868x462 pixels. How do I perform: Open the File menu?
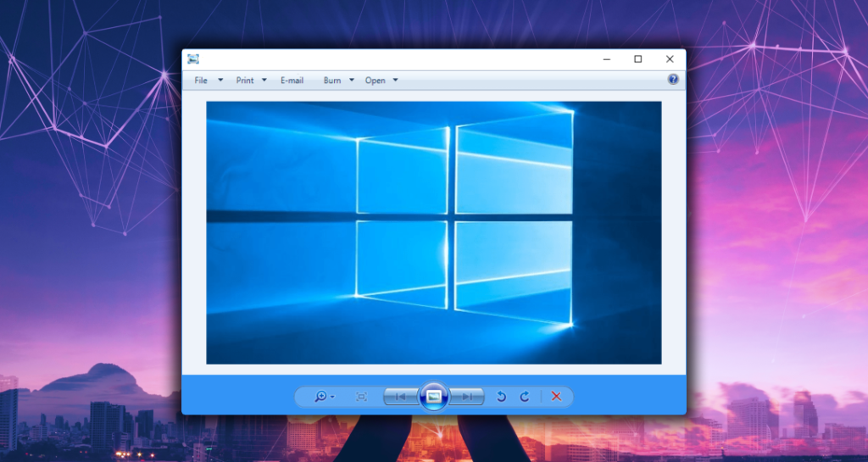(200, 81)
